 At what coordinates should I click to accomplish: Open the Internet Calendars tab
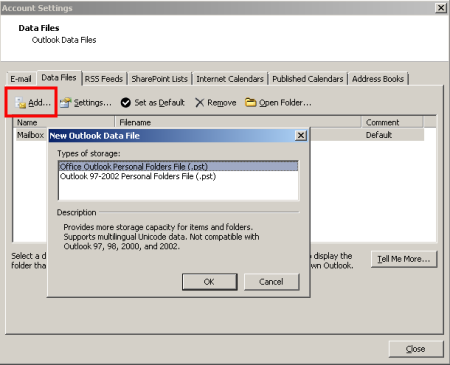click(x=230, y=79)
